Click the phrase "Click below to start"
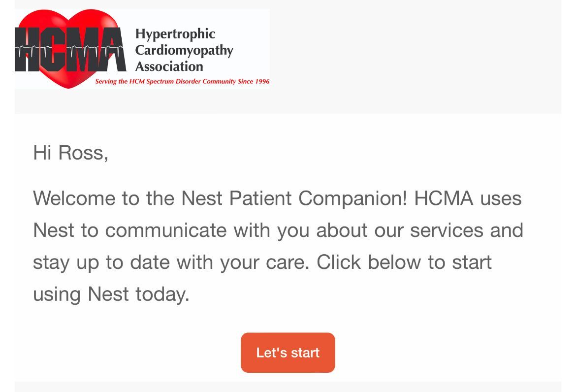Screen dimensions: 576x392 404,262
